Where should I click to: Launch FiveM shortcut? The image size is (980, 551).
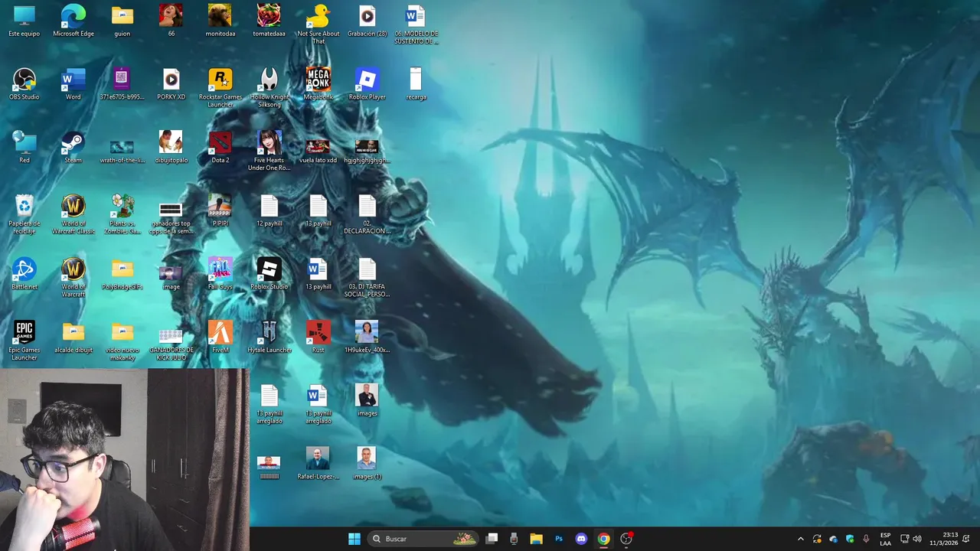tap(220, 337)
